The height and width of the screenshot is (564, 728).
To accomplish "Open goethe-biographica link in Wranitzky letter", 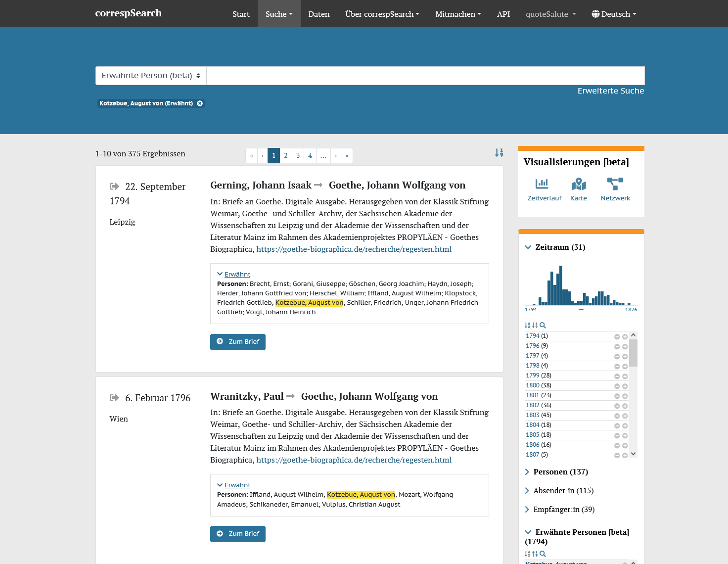I will 354,460.
